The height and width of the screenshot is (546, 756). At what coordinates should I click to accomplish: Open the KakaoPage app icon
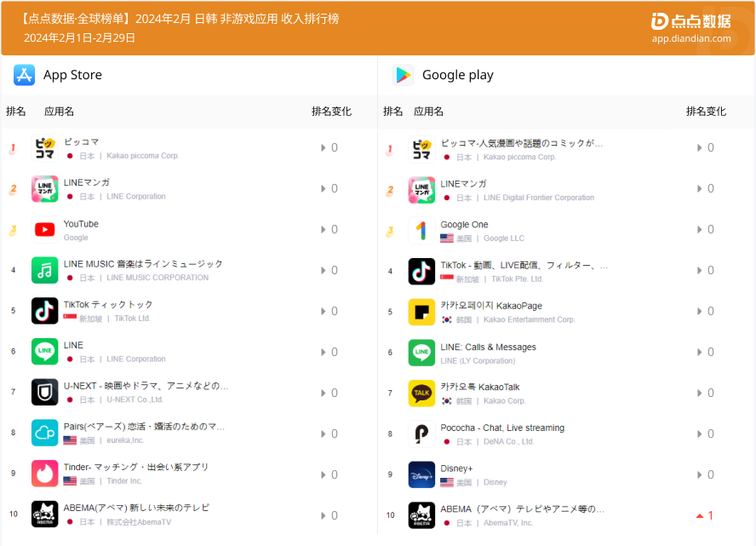[422, 312]
